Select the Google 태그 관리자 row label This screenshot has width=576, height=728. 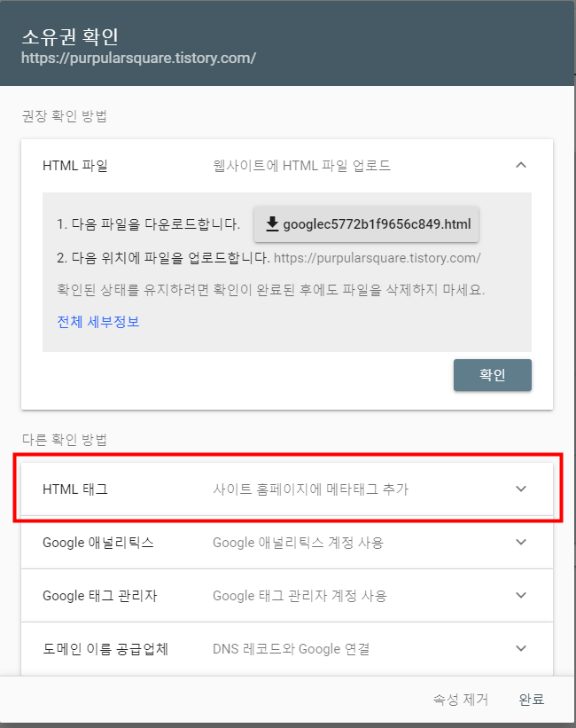100,596
